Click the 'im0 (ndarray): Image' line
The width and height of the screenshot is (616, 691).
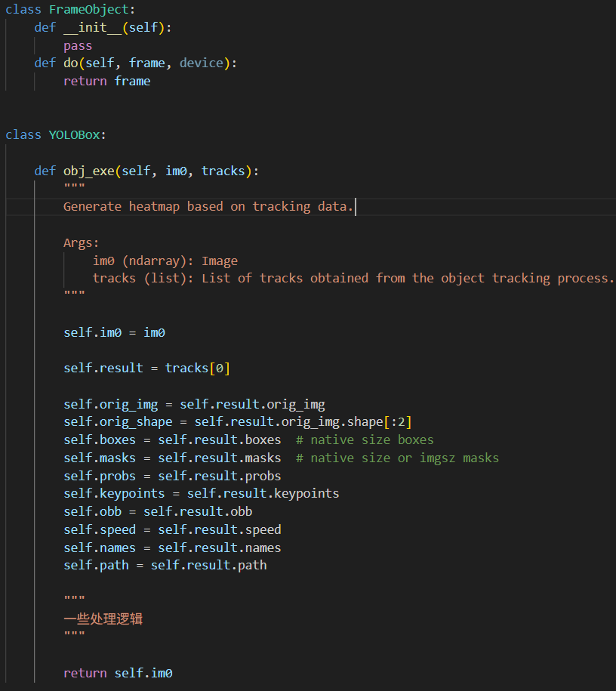tap(165, 261)
